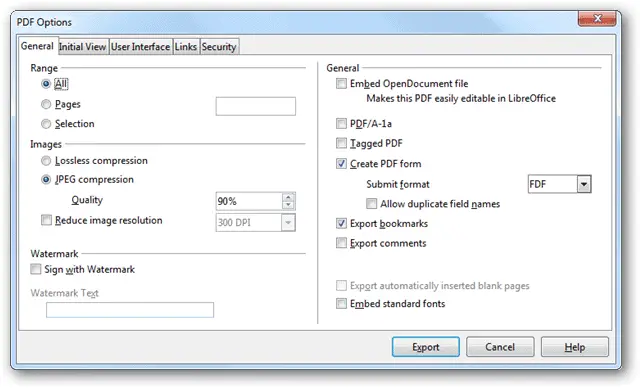Click the Export button
Viewport: 640px width, 388px height.
point(426,347)
